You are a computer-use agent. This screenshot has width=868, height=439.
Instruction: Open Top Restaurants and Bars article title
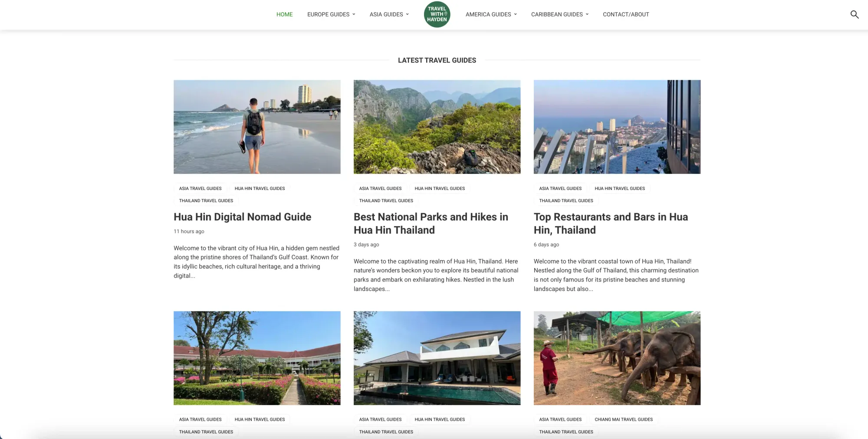point(611,223)
